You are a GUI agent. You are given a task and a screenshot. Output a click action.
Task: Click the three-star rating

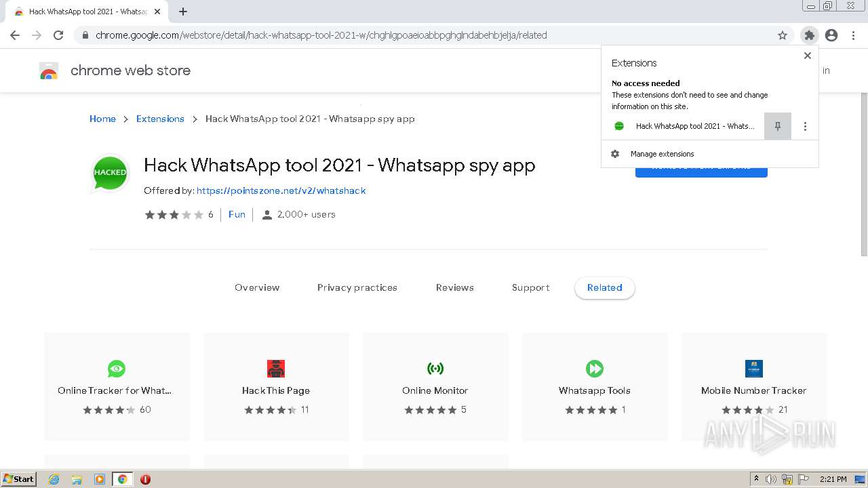[x=174, y=214]
